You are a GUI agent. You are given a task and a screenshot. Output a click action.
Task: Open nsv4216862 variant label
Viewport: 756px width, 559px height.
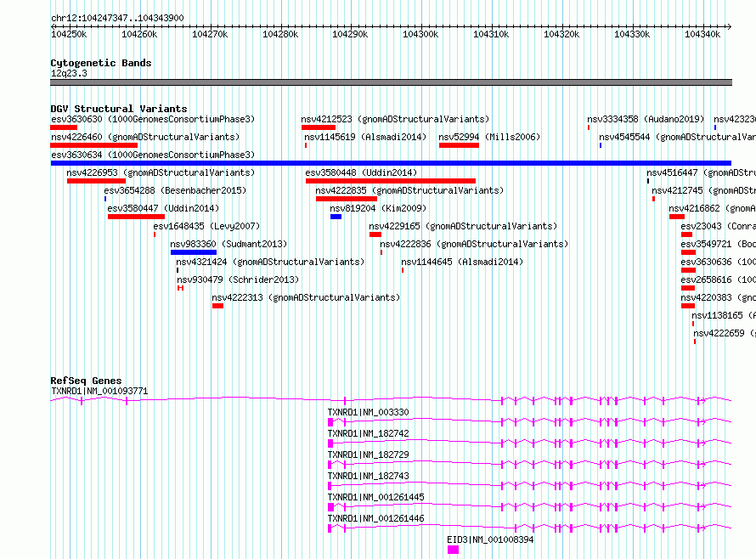click(712, 208)
